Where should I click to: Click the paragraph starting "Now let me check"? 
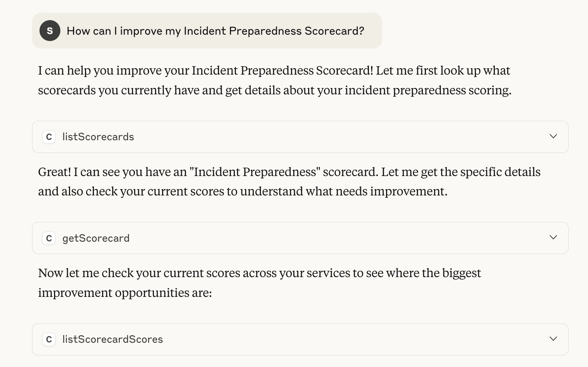click(x=259, y=283)
